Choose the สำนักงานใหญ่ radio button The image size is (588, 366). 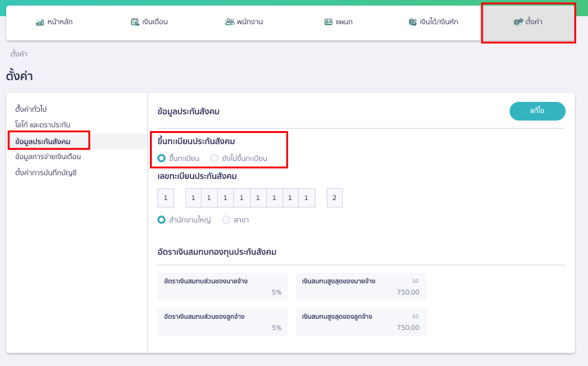[x=162, y=220]
